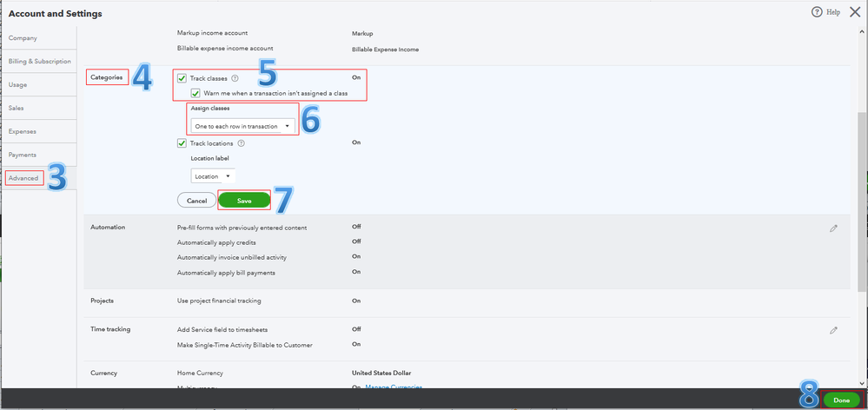The height and width of the screenshot is (410, 868).
Task: Click 'Automatically apply credits' row
Action: (216, 242)
